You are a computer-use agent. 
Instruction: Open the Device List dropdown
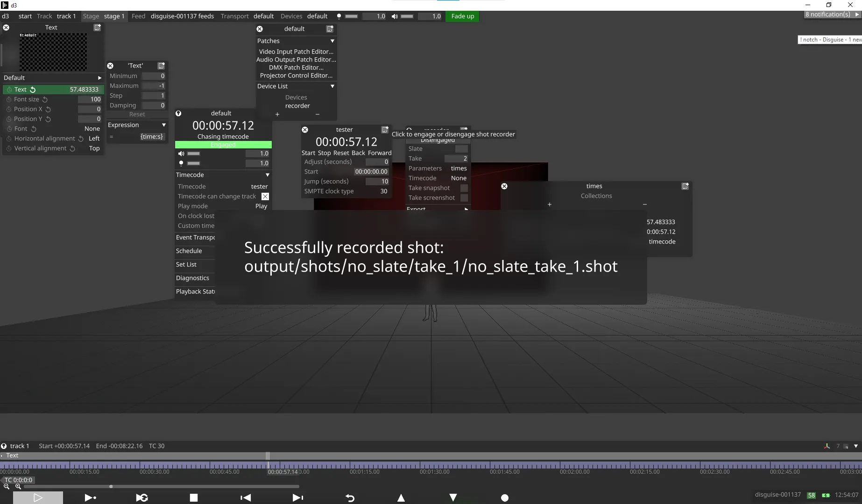point(332,86)
